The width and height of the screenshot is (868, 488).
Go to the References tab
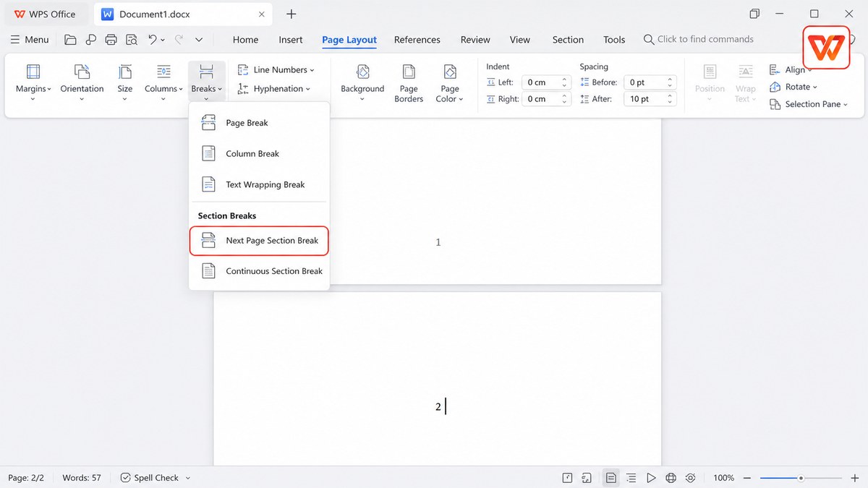pos(417,40)
